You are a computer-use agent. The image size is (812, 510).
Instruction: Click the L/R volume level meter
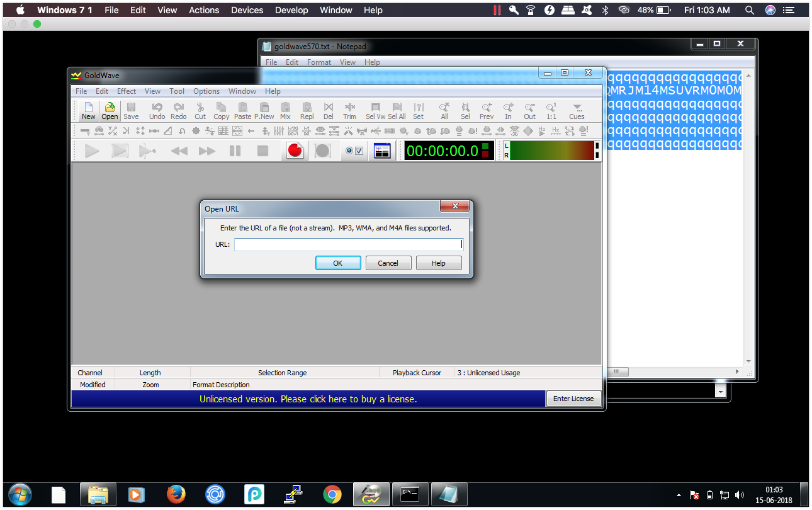551,151
